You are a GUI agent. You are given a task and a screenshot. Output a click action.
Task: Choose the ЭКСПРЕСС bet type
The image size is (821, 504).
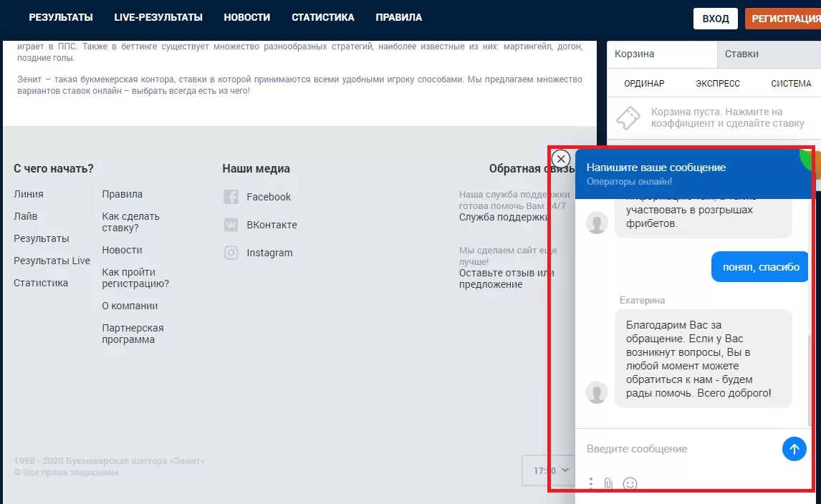[x=718, y=84]
